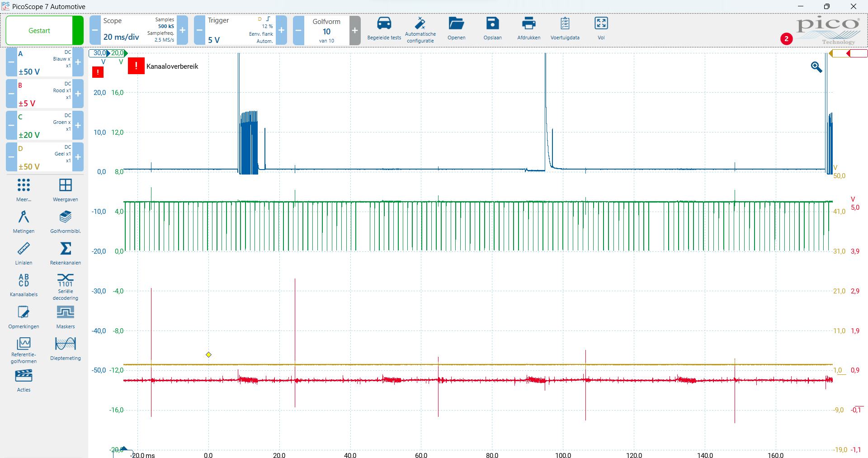Open Seriële decodering tool
The image size is (868, 458).
(x=66, y=280)
